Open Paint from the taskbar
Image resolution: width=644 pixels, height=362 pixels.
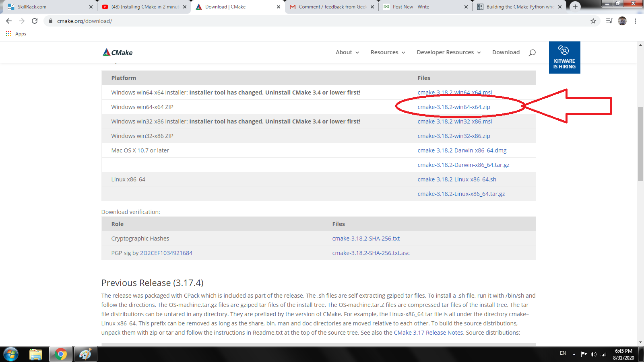(x=85, y=354)
